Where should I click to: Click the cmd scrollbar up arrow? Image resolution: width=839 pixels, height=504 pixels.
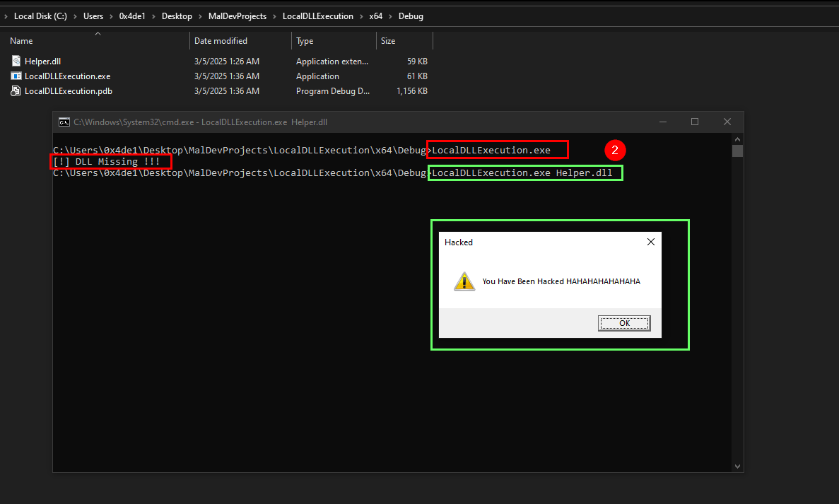coord(737,139)
